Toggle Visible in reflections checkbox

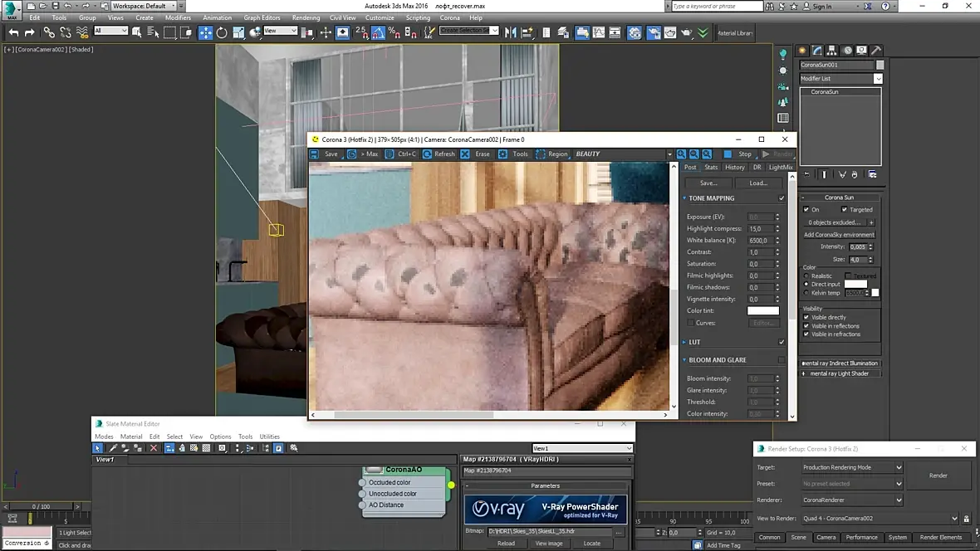tap(806, 326)
